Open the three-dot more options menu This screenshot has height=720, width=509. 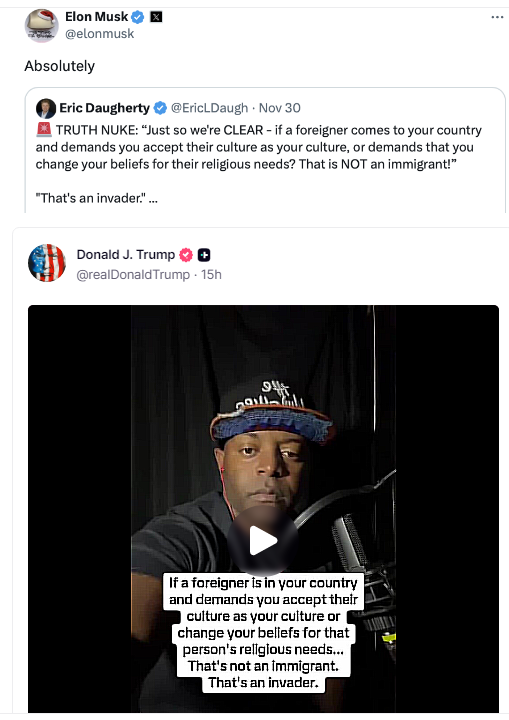tap(497, 17)
